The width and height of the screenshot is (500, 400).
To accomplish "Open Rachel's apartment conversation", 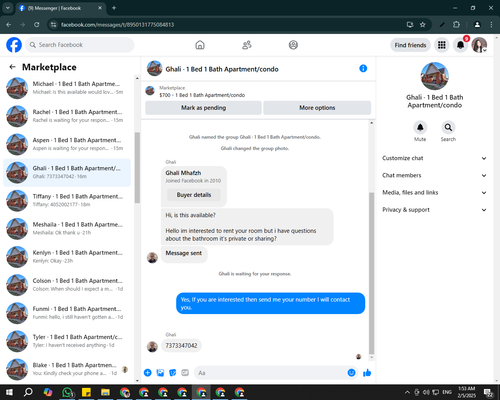I will pos(67,116).
